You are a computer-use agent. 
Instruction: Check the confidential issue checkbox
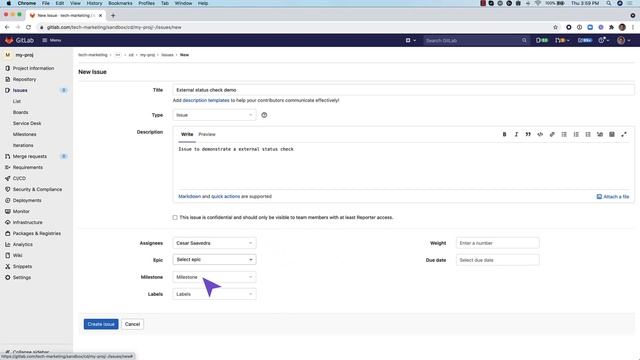click(x=175, y=218)
